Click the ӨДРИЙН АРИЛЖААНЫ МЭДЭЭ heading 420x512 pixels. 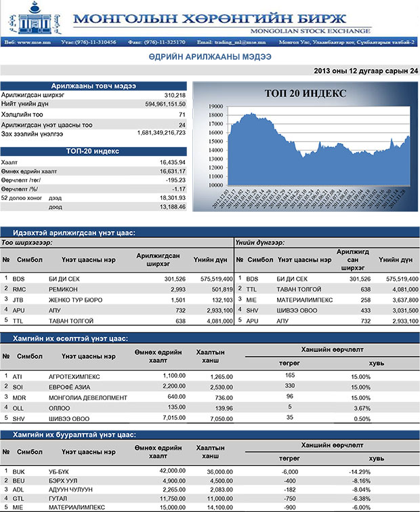pyautogui.click(x=209, y=58)
